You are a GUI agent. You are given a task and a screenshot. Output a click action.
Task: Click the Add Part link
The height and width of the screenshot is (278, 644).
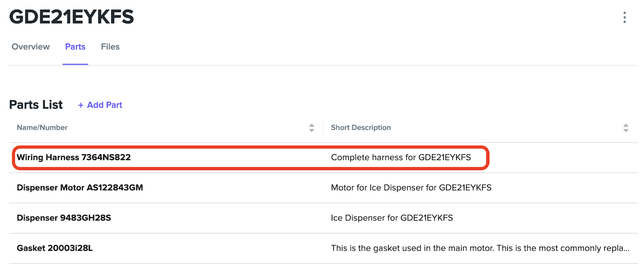click(x=100, y=105)
